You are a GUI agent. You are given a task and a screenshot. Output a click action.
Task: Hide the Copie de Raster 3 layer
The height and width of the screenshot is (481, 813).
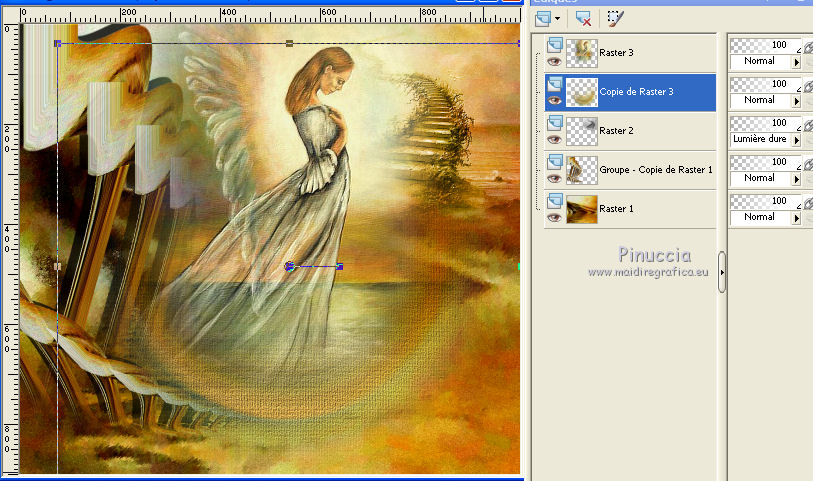click(554, 101)
